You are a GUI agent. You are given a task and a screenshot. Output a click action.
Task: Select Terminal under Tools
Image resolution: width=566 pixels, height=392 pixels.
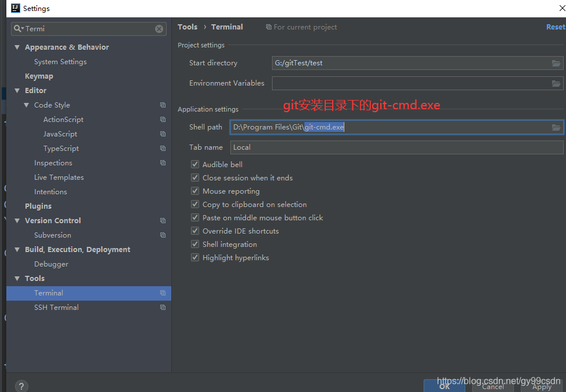pos(89,293)
